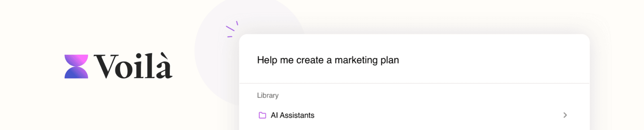Click the Voilà wordmark text
The height and width of the screenshot is (130, 644).
pos(133,66)
